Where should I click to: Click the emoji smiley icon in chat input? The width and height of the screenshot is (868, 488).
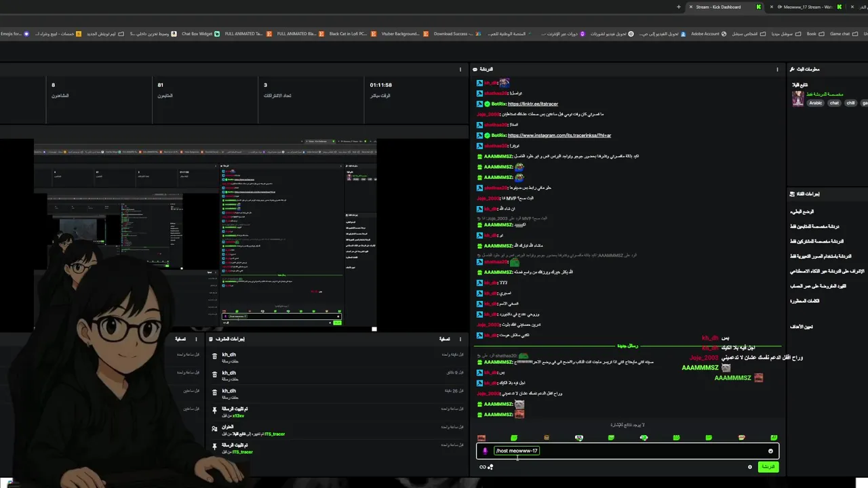click(x=770, y=451)
